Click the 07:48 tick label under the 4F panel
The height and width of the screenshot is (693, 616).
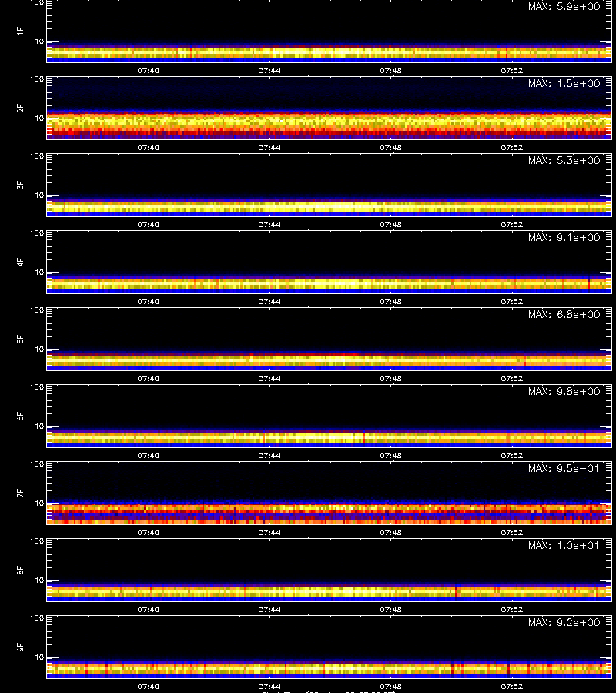point(390,301)
